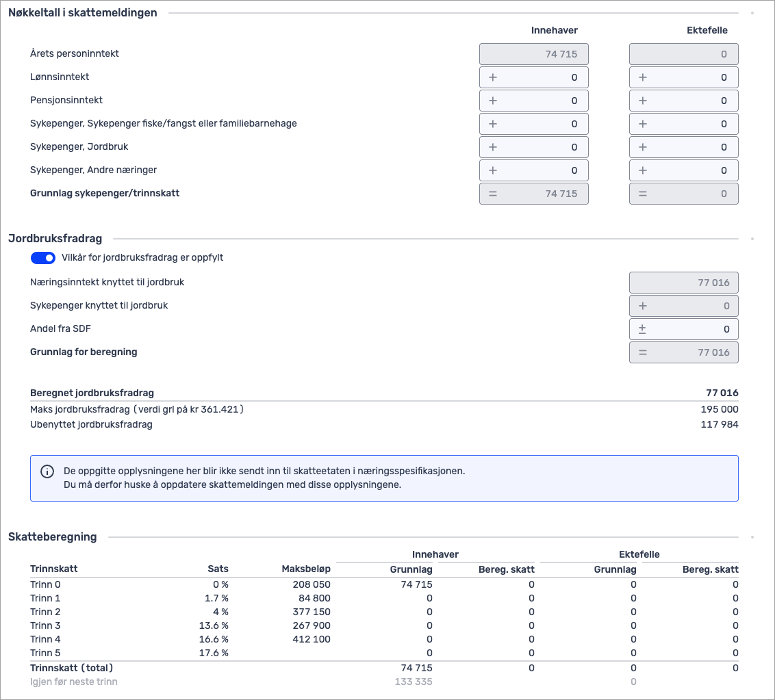Click Ektefelle Sykepenger fiske/fangst input field
775x700 pixels.
click(690, 124)
